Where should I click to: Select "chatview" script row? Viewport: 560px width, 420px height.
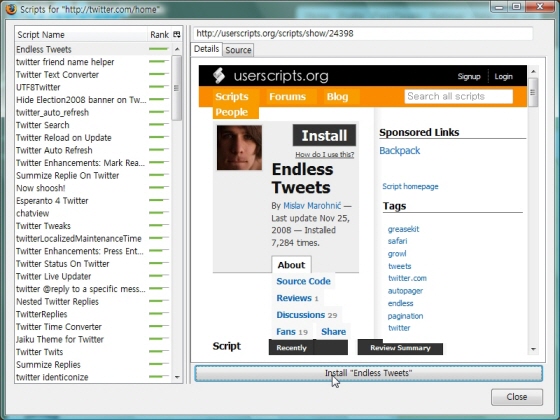(93, 213)
